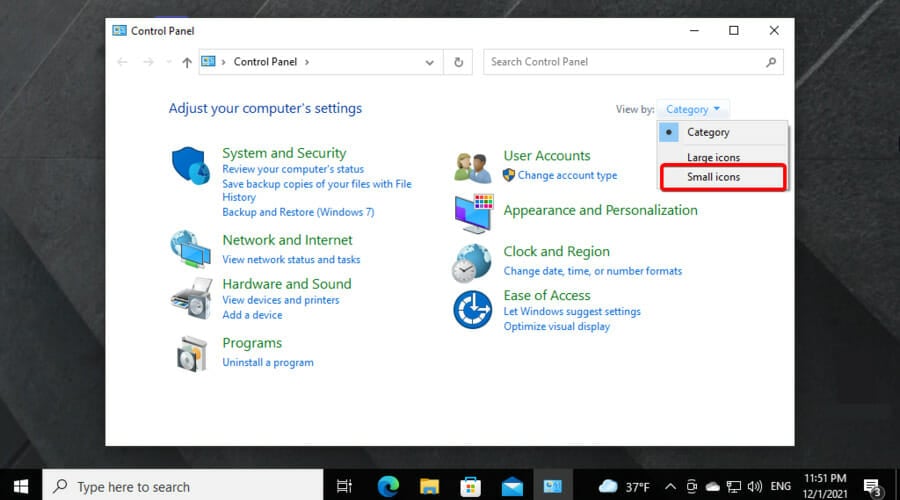Open Network and Internet heading
900x500 pixels.
tap(287, 240)
